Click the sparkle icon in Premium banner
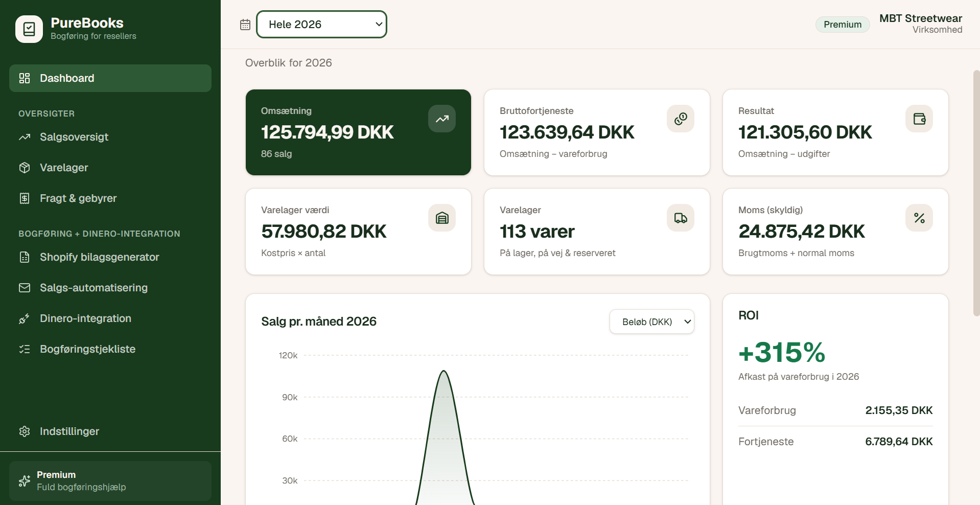The height and width of the screenshot is (505, 980). 25,481
